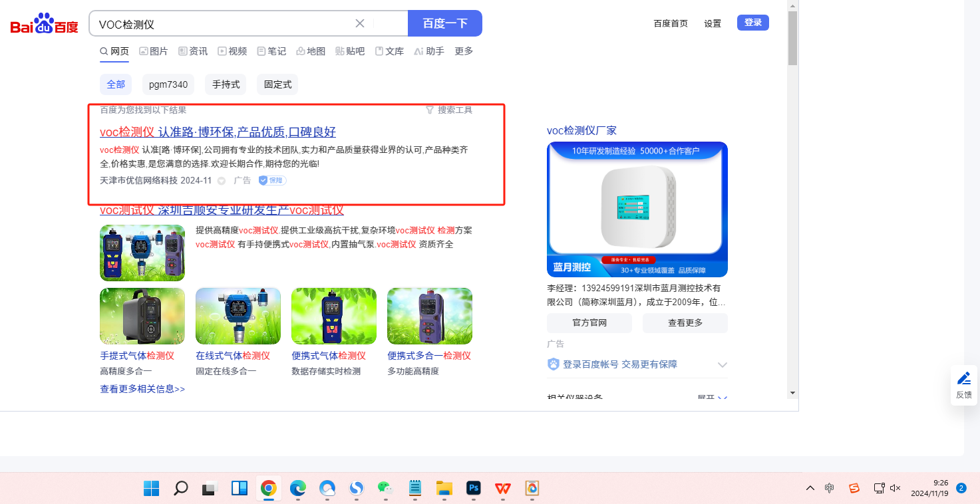Screen dimensions: 980x504
Task: Show hidden system tray icons
Action: coord(810,489)
